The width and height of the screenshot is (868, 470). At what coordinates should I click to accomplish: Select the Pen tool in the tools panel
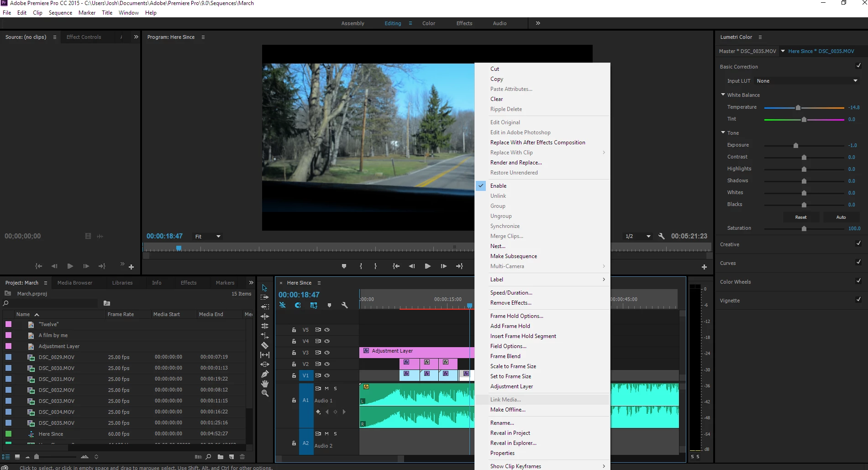pyautogui.click(x=265, y=374)
